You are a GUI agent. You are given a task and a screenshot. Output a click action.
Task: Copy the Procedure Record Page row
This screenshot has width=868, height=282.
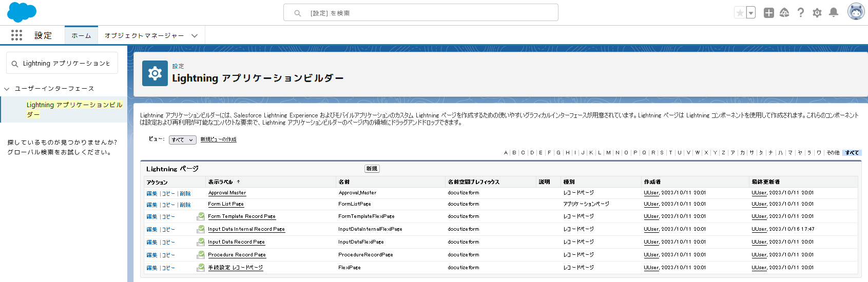click(x=169, y=255)
